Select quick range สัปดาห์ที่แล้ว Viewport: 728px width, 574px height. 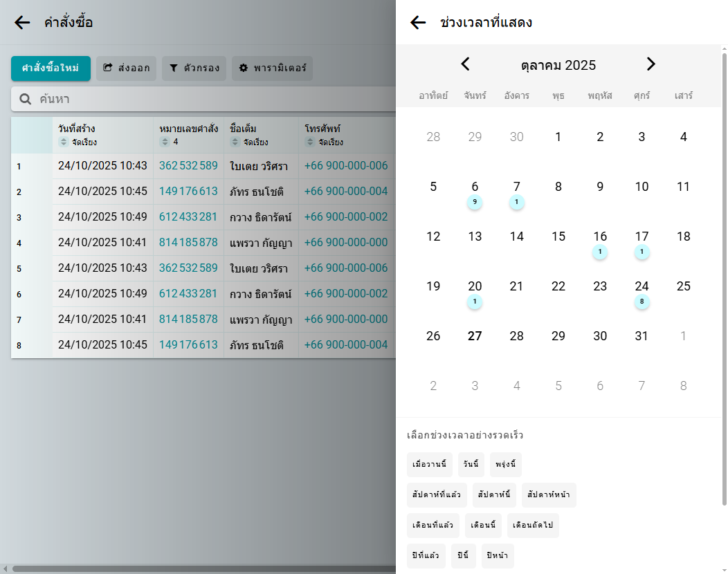[x=437, y=495]
